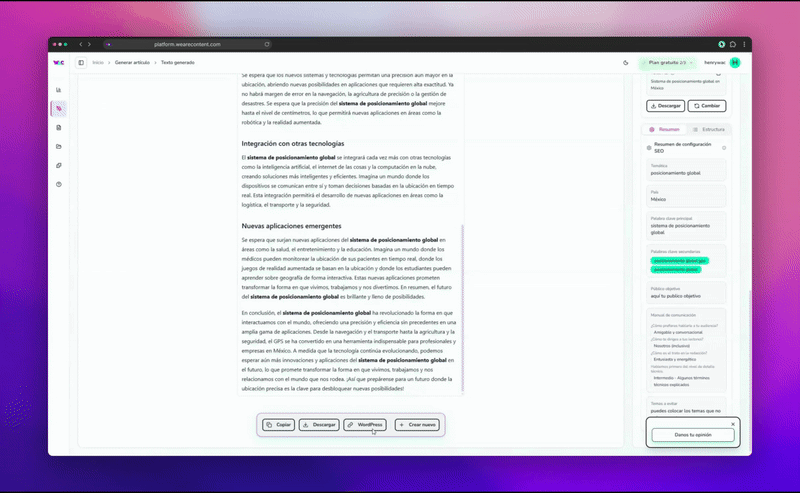Select the Resumen tab
This screenshot has height=493, width=800.
[x=665, y=129]
